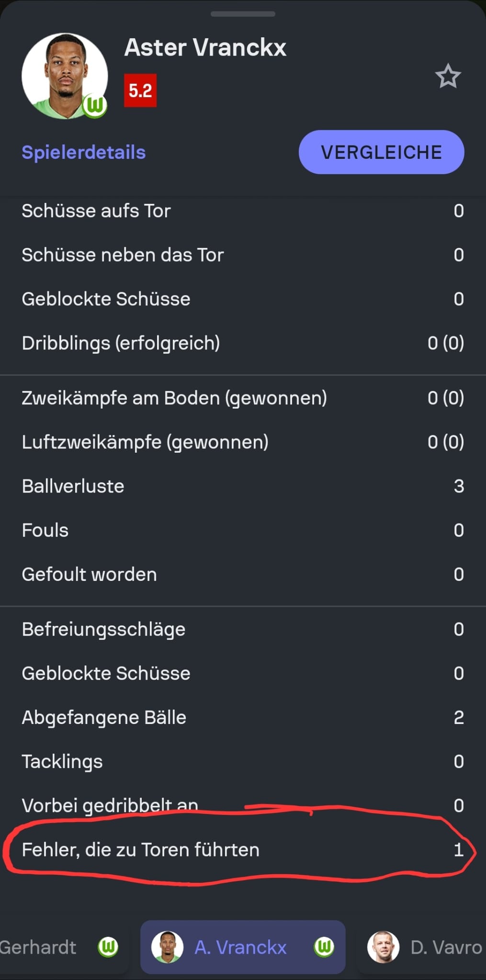Screen dimensions: 486x980
Task: Open the player profile photo
Action: click(x=64, y=75)
